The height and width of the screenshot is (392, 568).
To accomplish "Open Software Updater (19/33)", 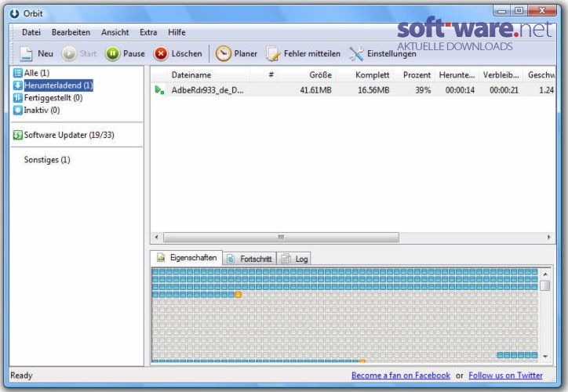I will pos(64,135).
